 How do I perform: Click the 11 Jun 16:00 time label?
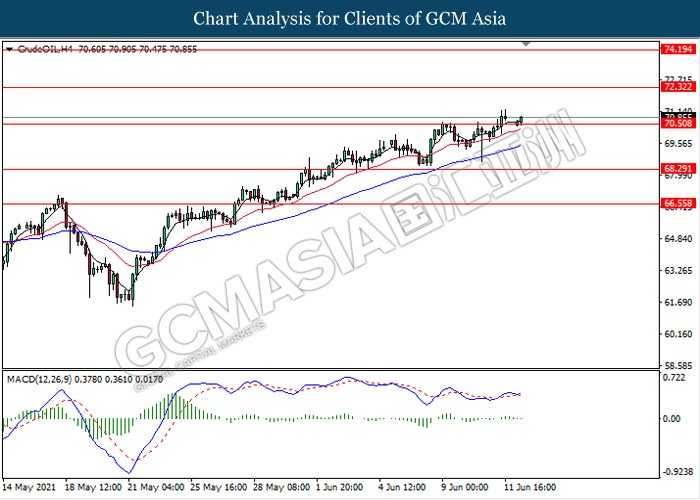click(530, 487)
